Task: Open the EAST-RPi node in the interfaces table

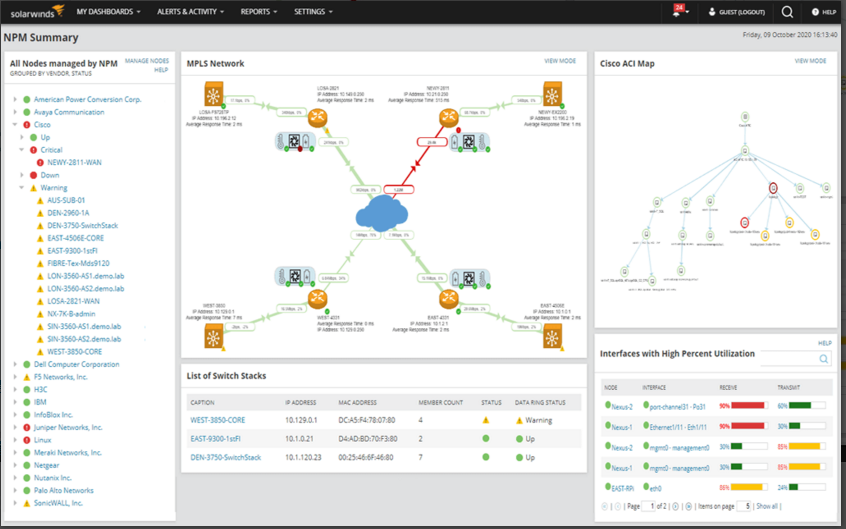Action: tap(623, 489)
